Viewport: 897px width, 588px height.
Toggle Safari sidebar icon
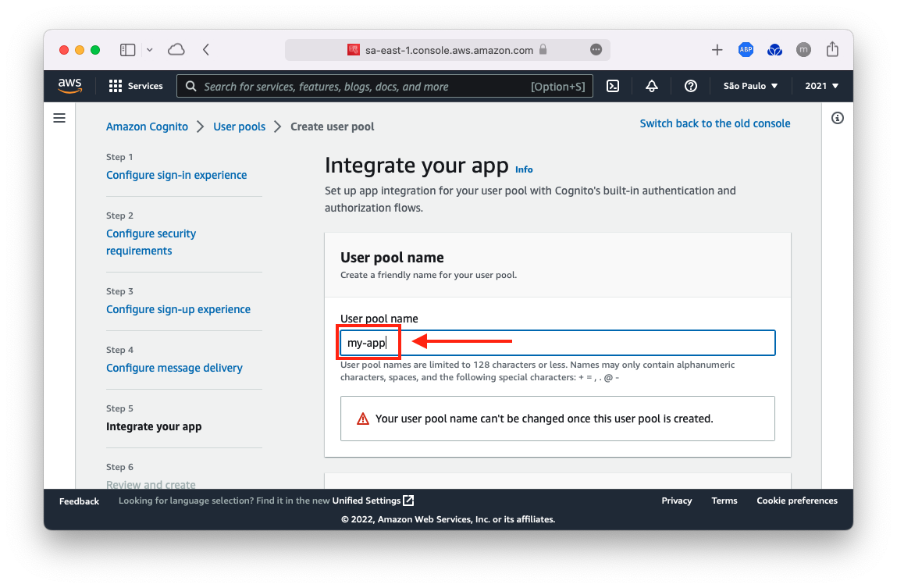coord(127,50)
